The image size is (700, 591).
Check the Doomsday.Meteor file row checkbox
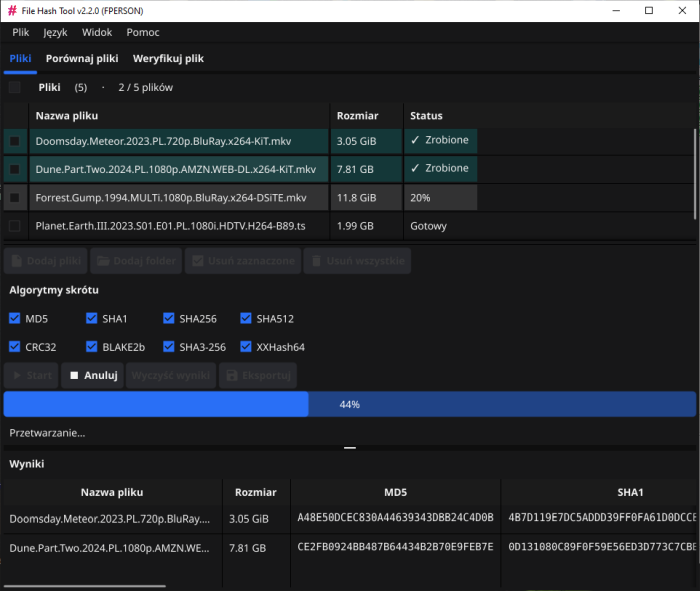click(x=15, y=141)
